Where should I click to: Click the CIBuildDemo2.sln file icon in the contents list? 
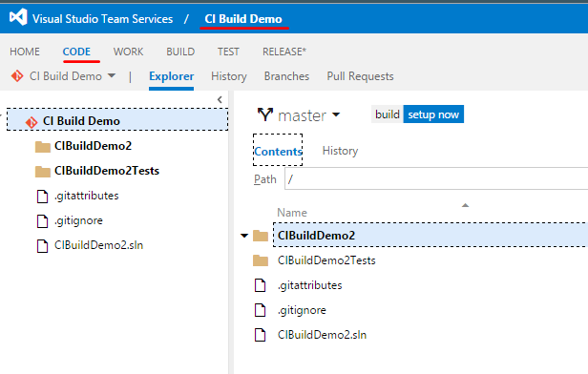261,335
